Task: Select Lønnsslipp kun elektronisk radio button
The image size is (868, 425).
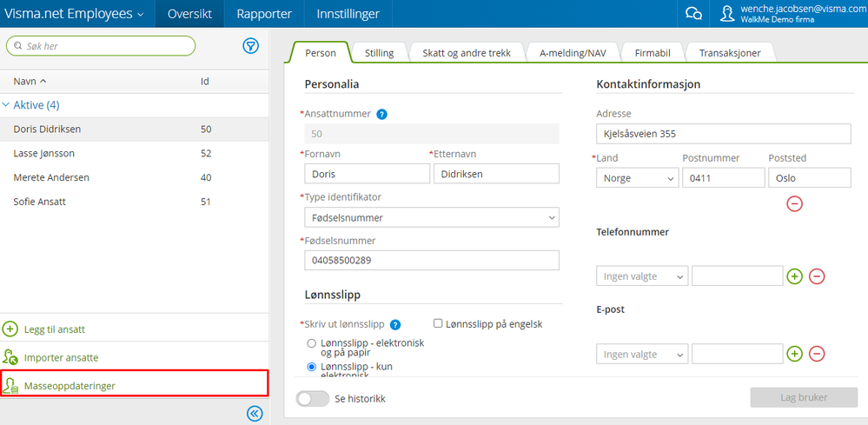Action: [x=312, y=367]
